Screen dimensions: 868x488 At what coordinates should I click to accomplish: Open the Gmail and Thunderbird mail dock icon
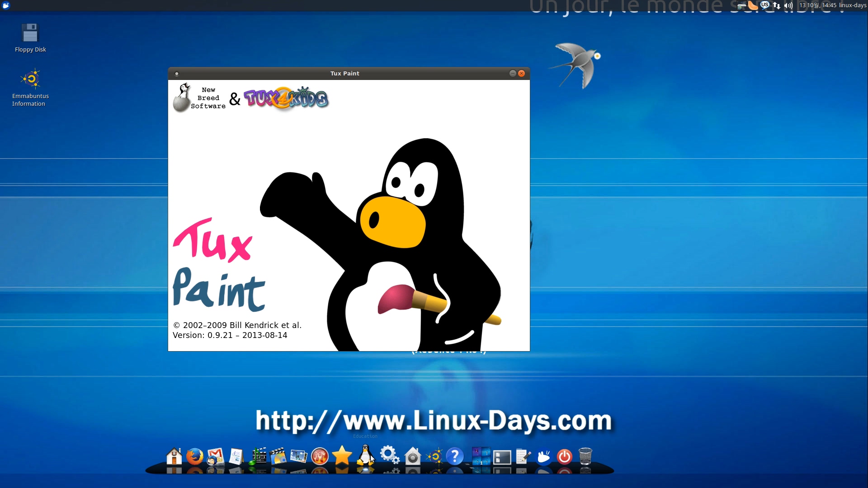216,456
